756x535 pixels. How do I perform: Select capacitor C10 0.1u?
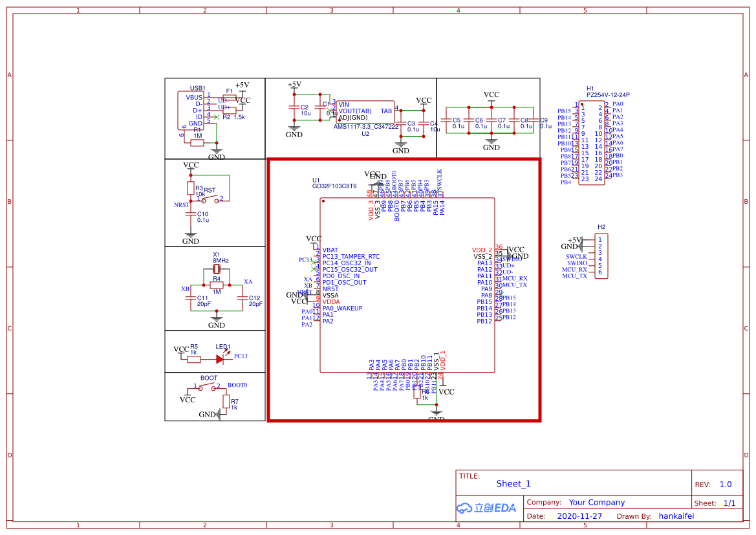190,213
